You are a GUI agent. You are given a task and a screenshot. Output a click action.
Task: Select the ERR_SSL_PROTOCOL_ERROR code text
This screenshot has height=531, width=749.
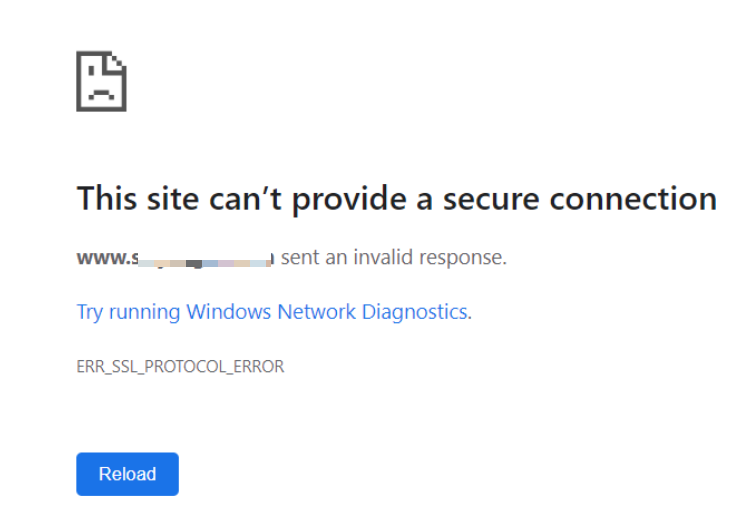180,367
